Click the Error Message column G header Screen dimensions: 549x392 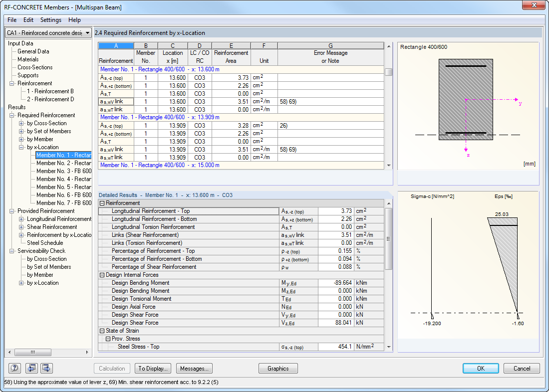(x=330, y=46)
